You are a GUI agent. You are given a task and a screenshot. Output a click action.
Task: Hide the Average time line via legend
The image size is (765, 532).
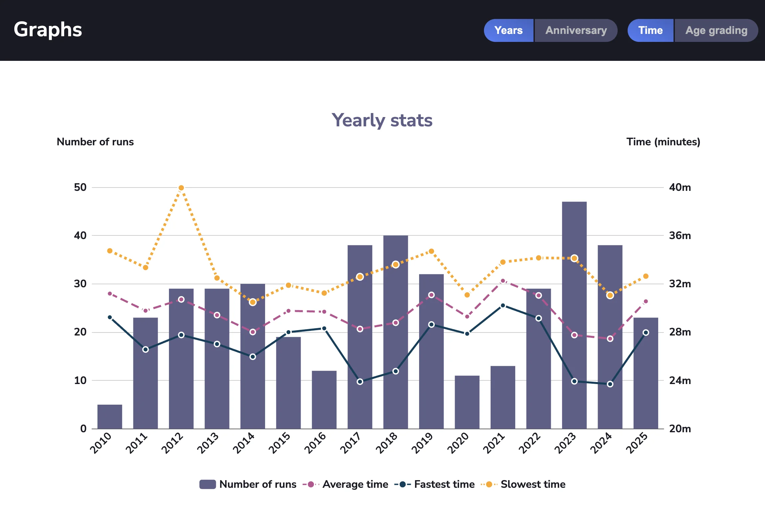(355, 484)
